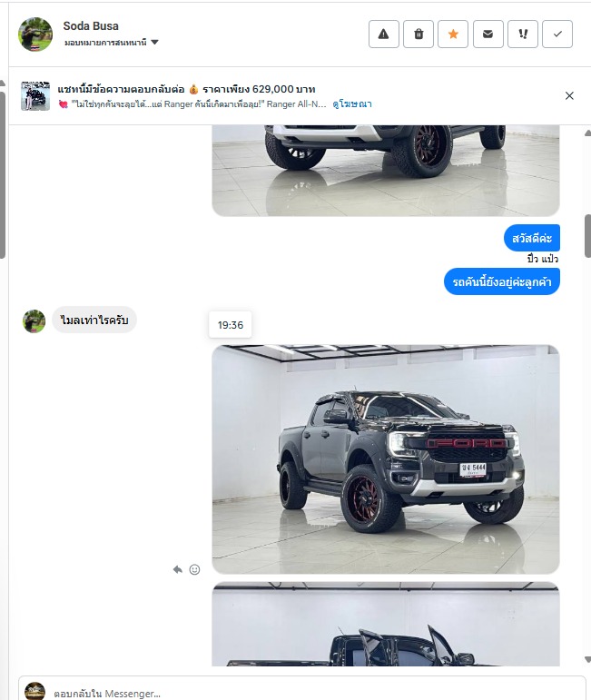Viewport: 591px width, 700px height.
Task: Click the reply arrow beside truck photo
Action: coord(178,569)
